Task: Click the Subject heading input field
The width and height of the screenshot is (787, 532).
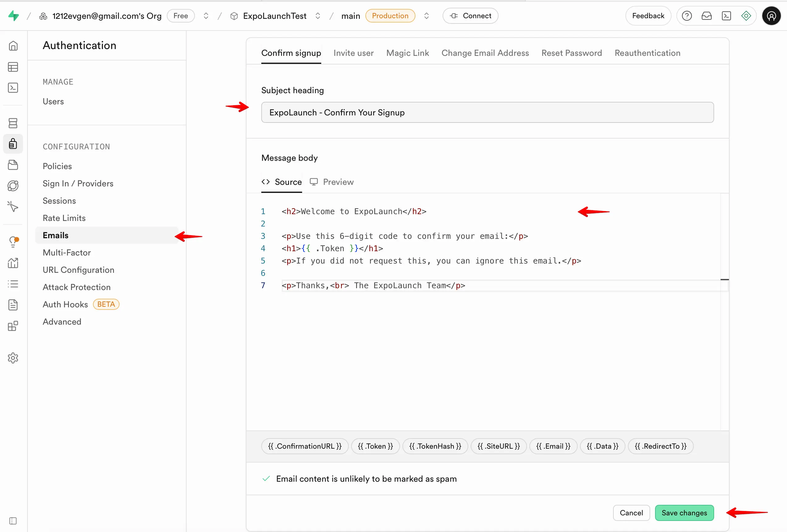Action: tap(487, 112)
